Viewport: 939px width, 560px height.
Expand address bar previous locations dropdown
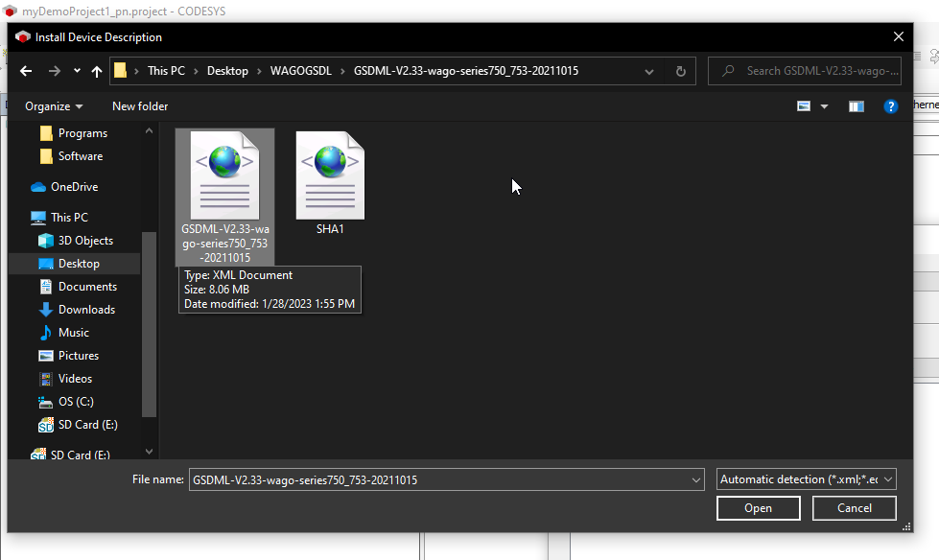coord(649,71)
